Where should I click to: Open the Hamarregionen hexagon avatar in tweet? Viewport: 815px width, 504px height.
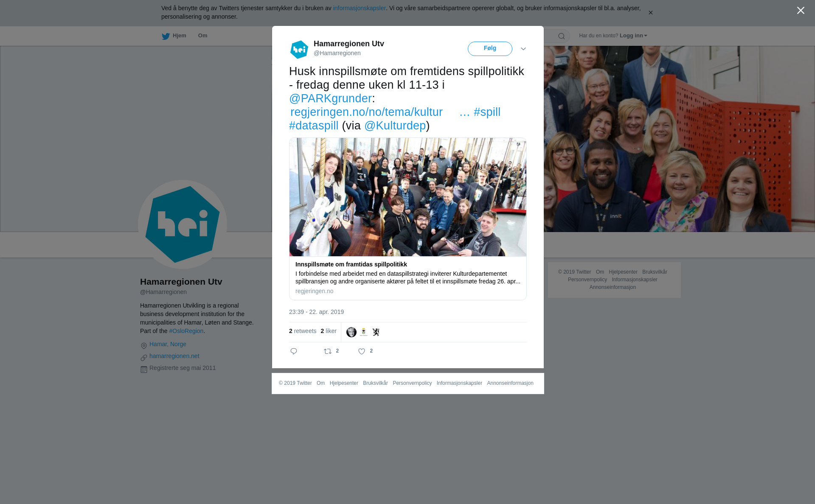coord(299,49)
